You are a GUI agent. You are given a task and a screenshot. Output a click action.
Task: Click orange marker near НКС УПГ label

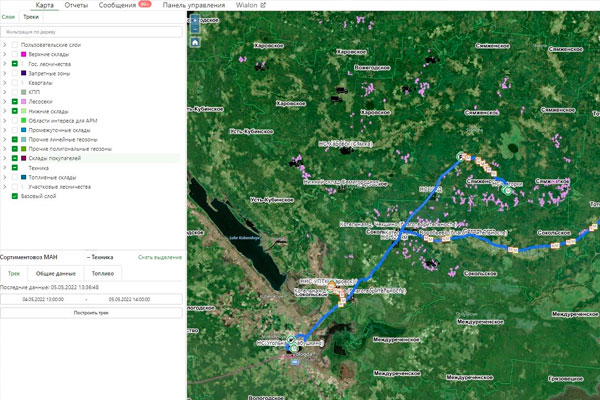click(331, 285)
